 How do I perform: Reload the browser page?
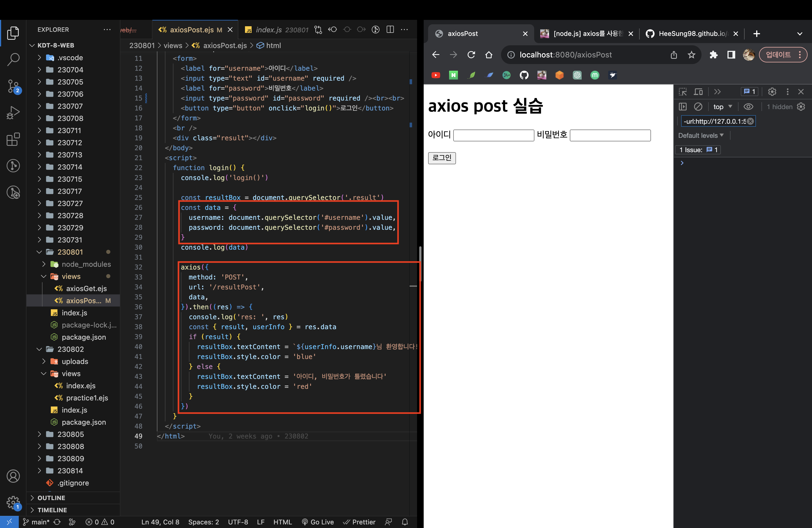click(x=471, y=55)
